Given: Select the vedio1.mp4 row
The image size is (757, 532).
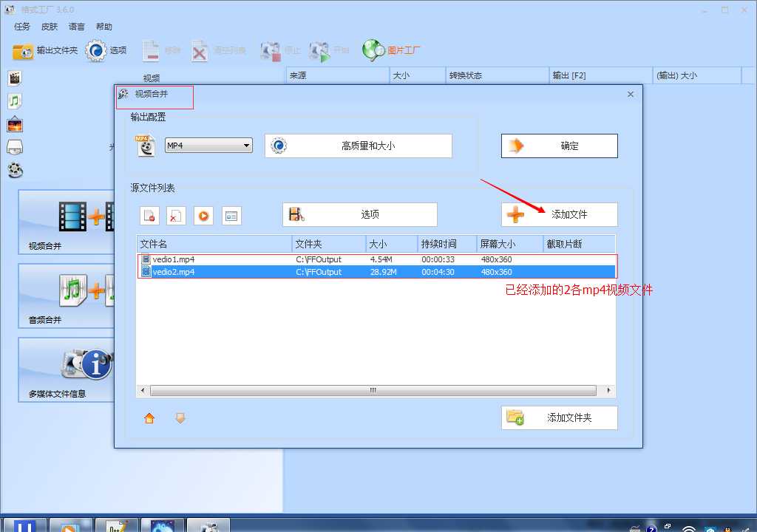Looking at the screenshot, I should point(376,259).
